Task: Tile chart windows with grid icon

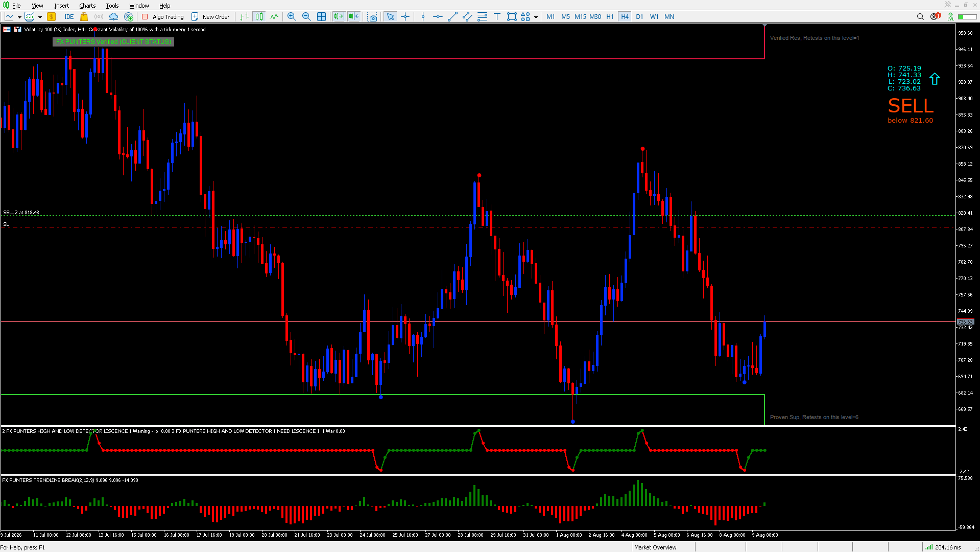Action: pos(321,17)
